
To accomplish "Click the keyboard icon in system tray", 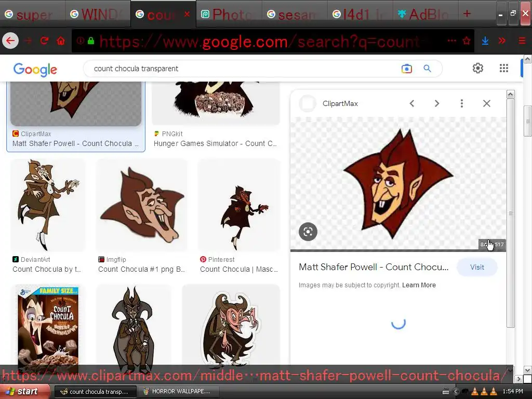I will pyautogui.click(x=446, y=392).
